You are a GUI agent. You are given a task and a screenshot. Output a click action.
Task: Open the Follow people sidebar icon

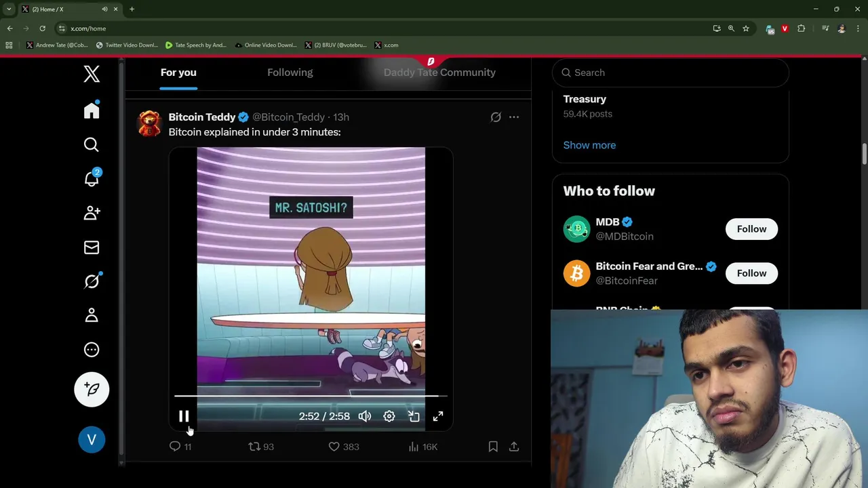(x=92, y=213)
